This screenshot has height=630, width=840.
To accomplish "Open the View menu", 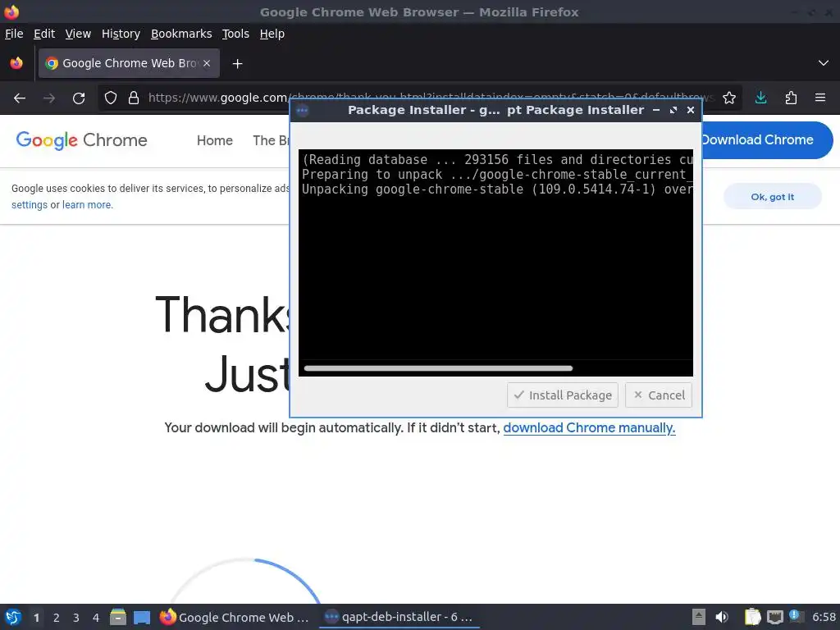I will tap(78, 34).
